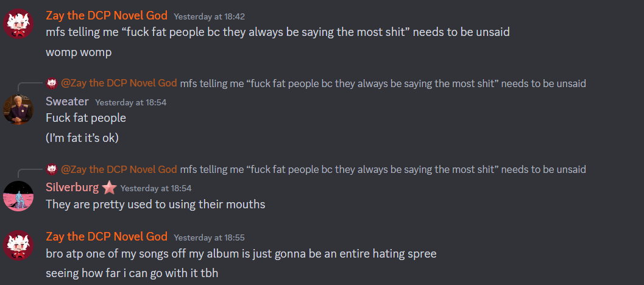Click mini avatar in reply preview above Sweater
Image resolution: width=644 pixels, height=285 pixels.
(x=52, y=83)
